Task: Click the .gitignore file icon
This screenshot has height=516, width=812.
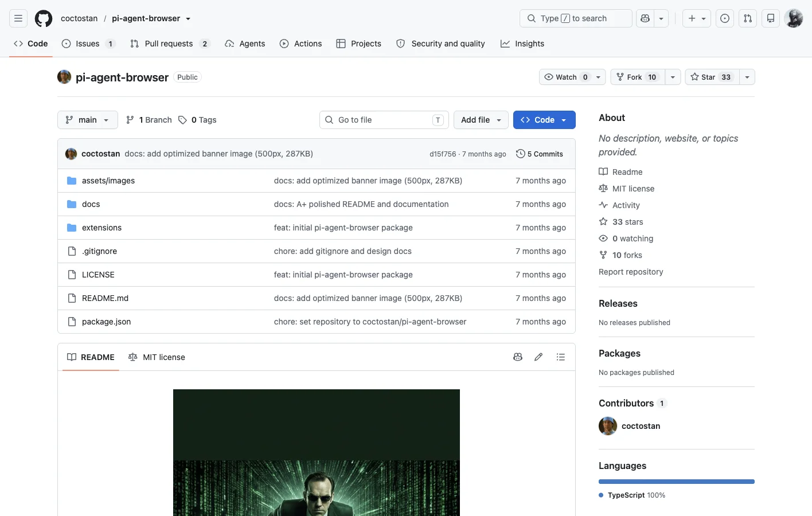Action: [72, 251]
